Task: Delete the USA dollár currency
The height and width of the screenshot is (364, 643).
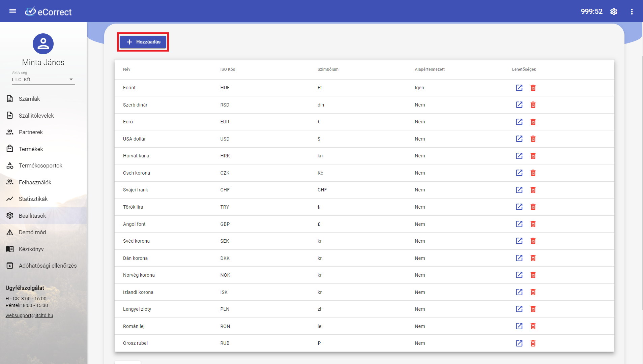Action: coord(533,139)
